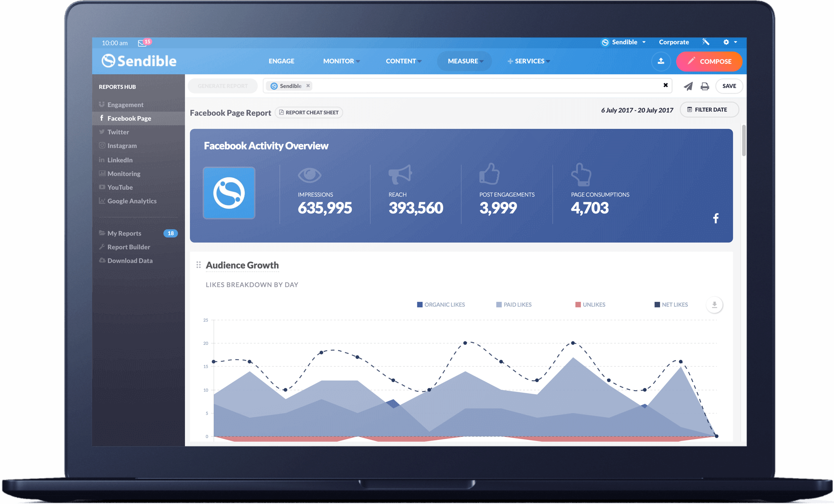Remove the Sendible filter chip
Image resolution: width=834 pixels, height=504 pixels.
(x=308, y=86)
